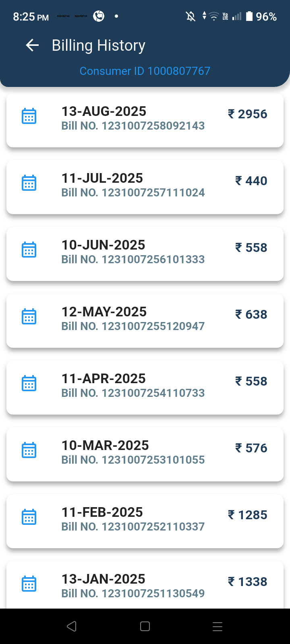Viewport: 290px width, 644px height.
Task: Tap calendar icon for 12-MAY-2025 bill
Action: [x=29, y=317]
